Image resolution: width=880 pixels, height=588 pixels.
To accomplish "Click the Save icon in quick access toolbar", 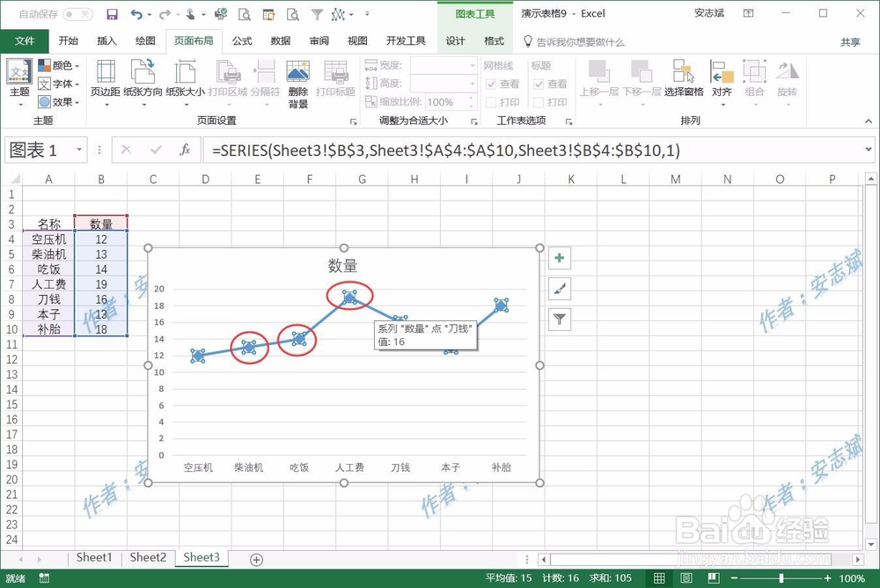I will point(113,15).
